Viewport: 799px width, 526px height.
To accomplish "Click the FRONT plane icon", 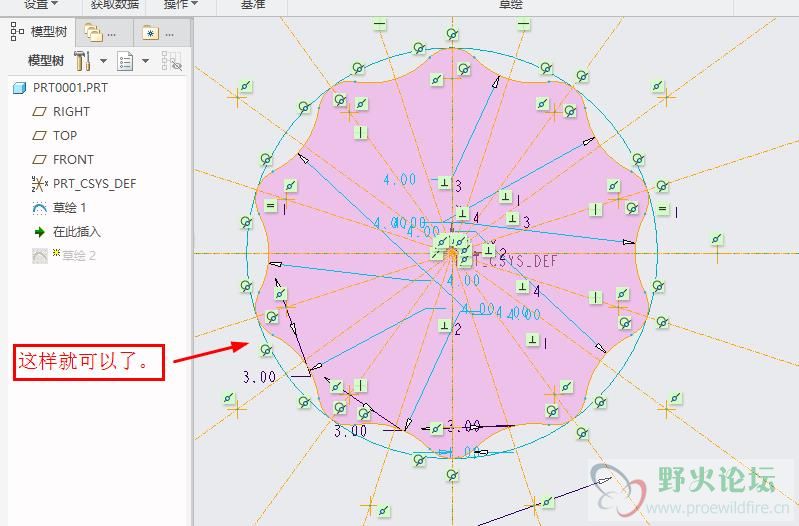I will pyautogui.click(x=40, y=160).
